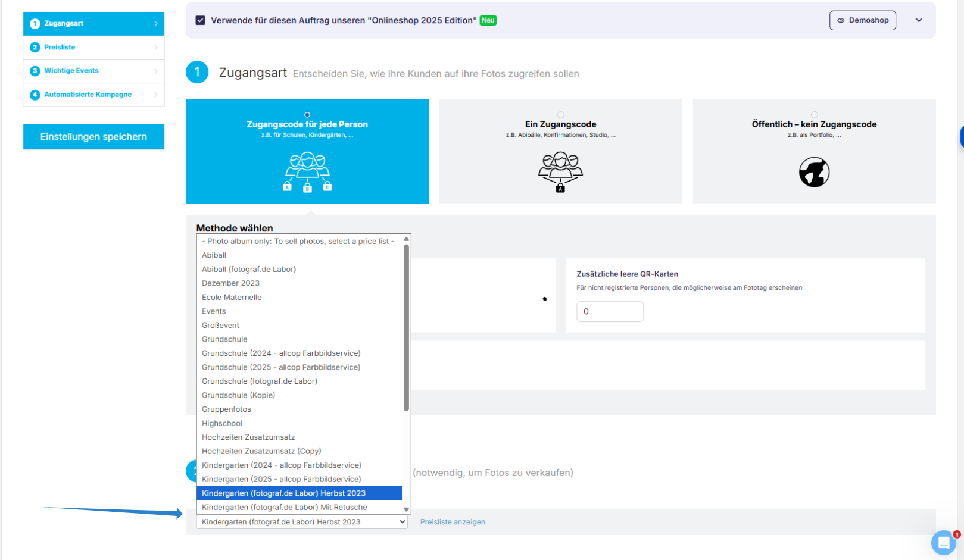964x560 pixels.
Task: Choose the Abiball option in the list
Action: click(x=300, y=255)
